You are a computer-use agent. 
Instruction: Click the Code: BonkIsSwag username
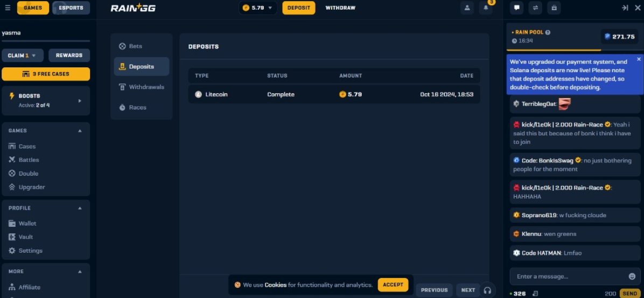pos(548,160)
